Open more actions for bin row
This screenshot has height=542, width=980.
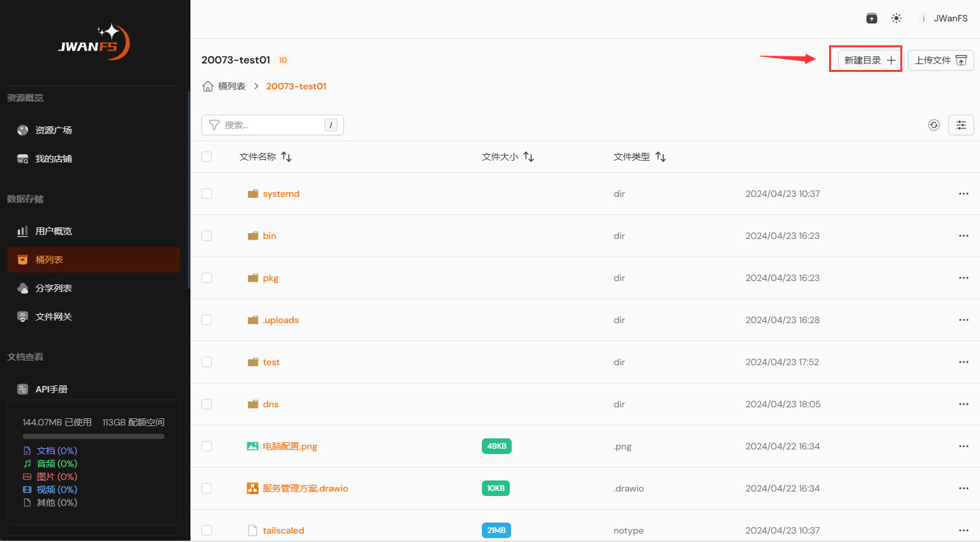964,236
